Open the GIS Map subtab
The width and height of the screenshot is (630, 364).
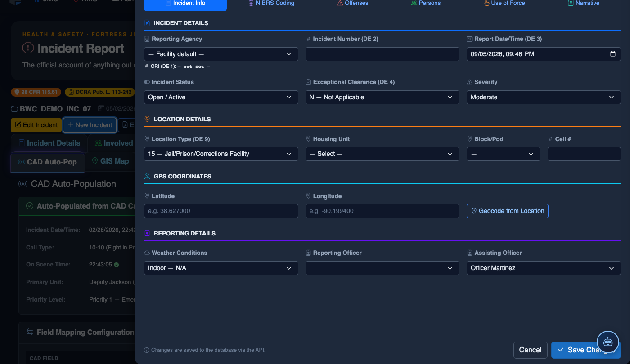click(110, 161)
